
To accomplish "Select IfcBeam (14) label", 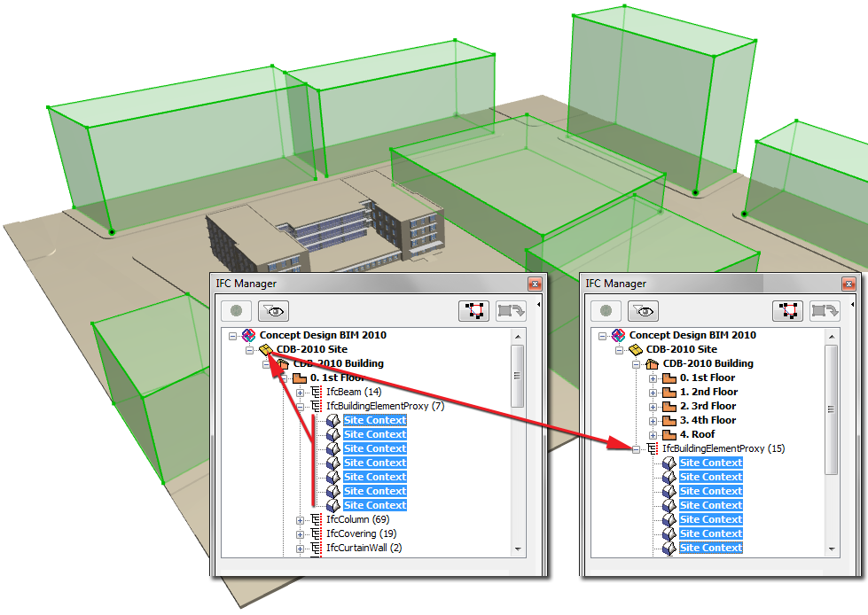I will point(354,392).
